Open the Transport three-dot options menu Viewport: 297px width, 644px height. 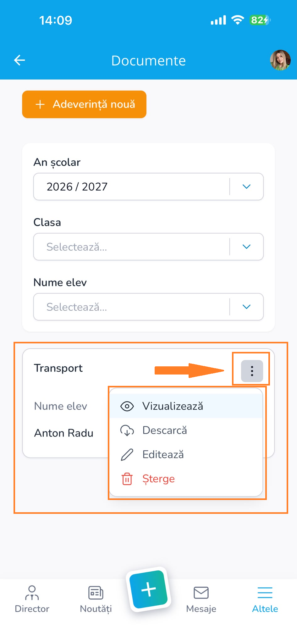coord(252,371)
